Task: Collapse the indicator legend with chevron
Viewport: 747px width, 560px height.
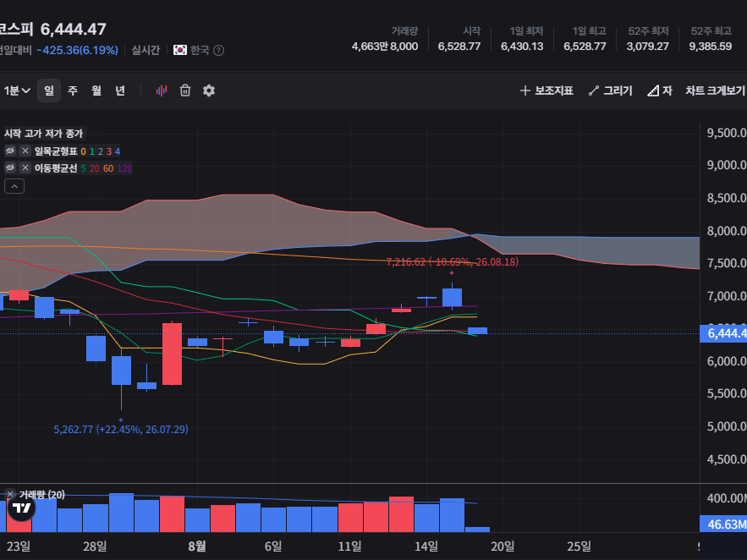Action: coord(14,186)
